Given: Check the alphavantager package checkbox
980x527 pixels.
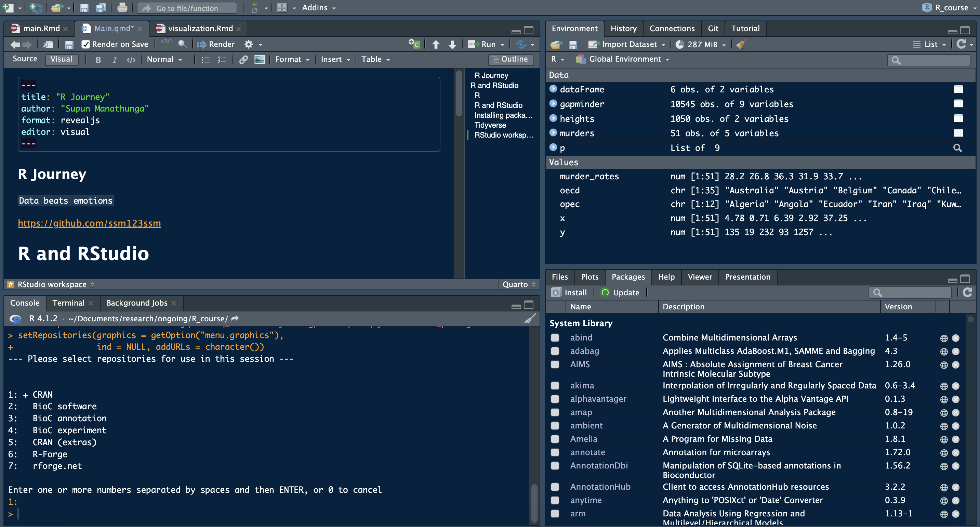Looking at the screenshot, I should (x=555, y=399).
